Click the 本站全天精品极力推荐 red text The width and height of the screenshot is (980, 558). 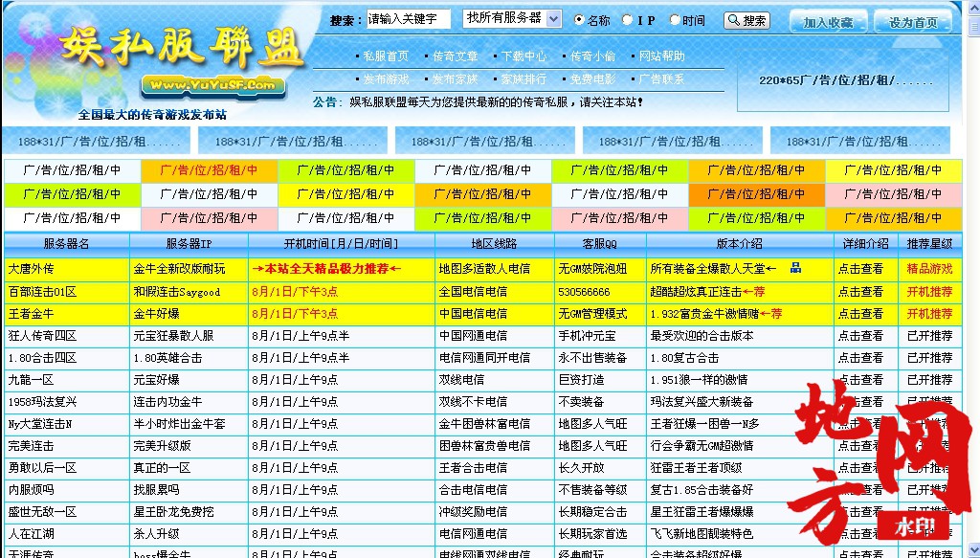327,269
